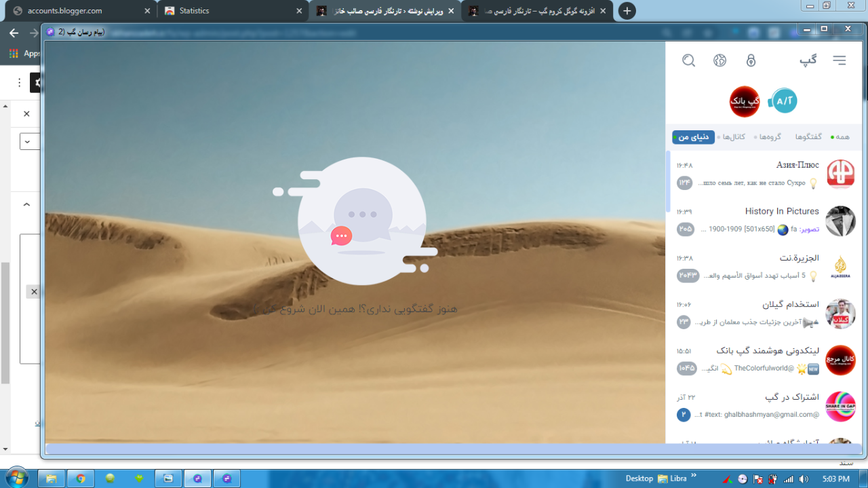Select the کانال‌ها tab
868x488 pixels.
click(732, 137)
